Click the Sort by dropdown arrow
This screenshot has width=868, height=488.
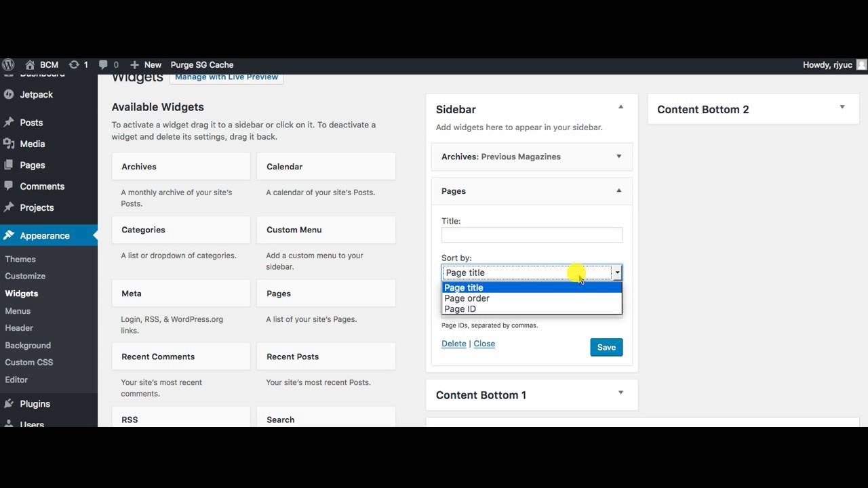pyautogui.click(x=617, y=273)
